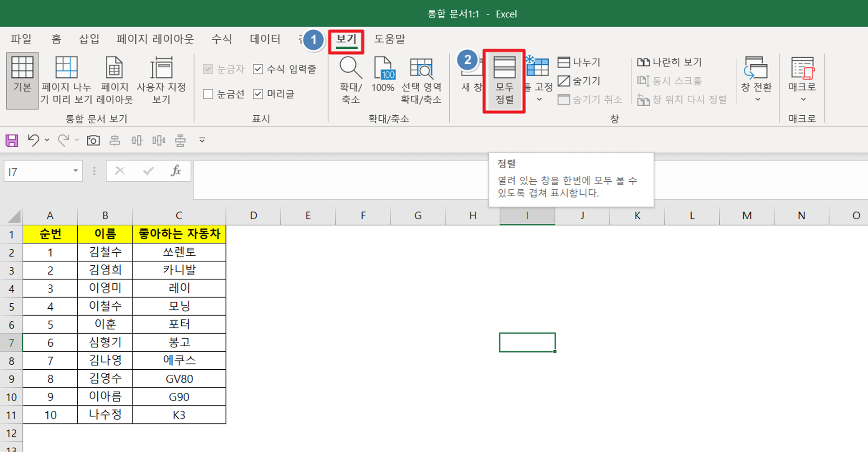This screenshot has width=868, height=452.
Task: Select the cell containing K3
Action: pos(179,415)
